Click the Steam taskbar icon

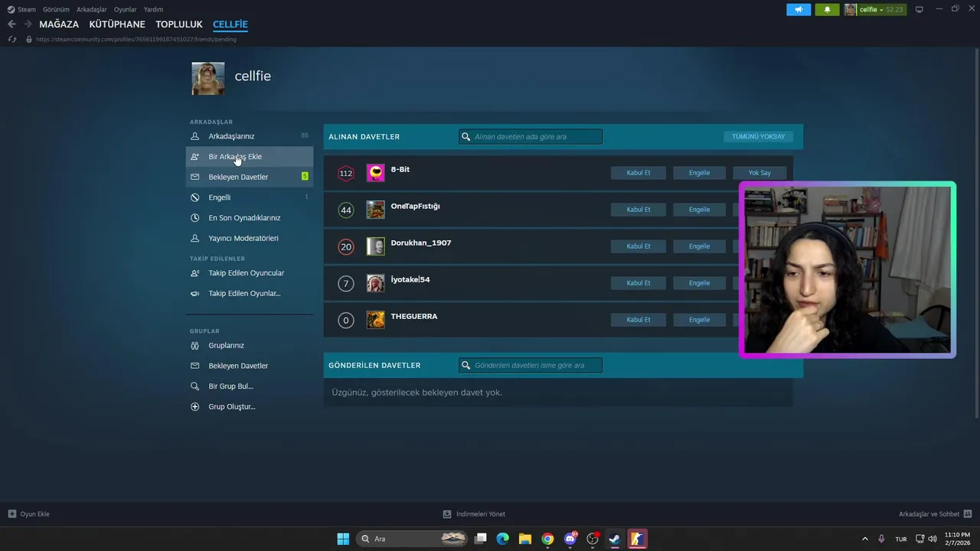point(614,539)
